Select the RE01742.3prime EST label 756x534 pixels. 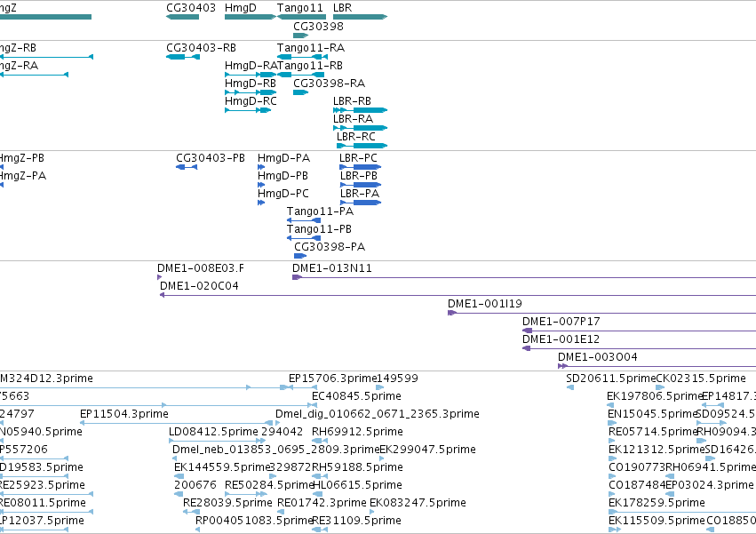click(322, 503)
